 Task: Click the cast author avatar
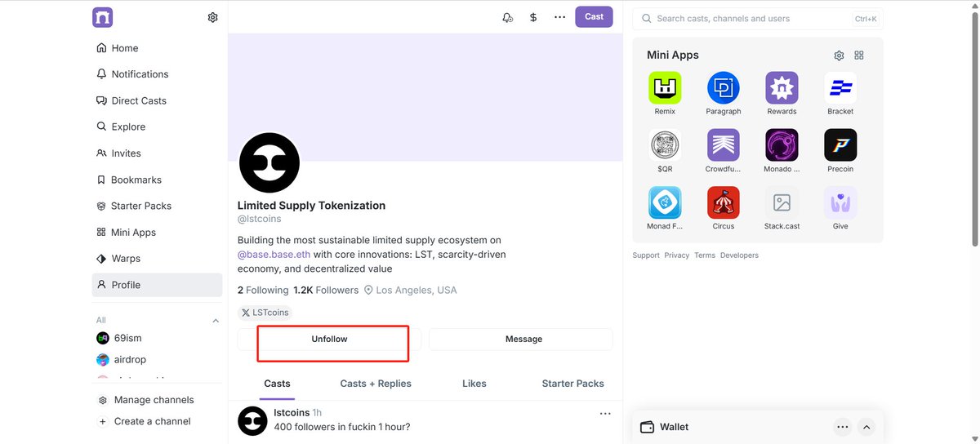(253, 421)
